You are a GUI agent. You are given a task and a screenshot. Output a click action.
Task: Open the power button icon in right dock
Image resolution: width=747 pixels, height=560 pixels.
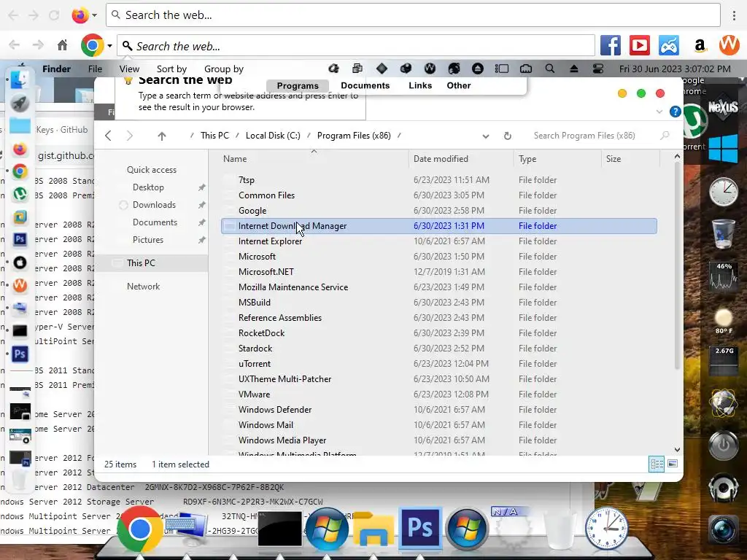tap(723, 446)
